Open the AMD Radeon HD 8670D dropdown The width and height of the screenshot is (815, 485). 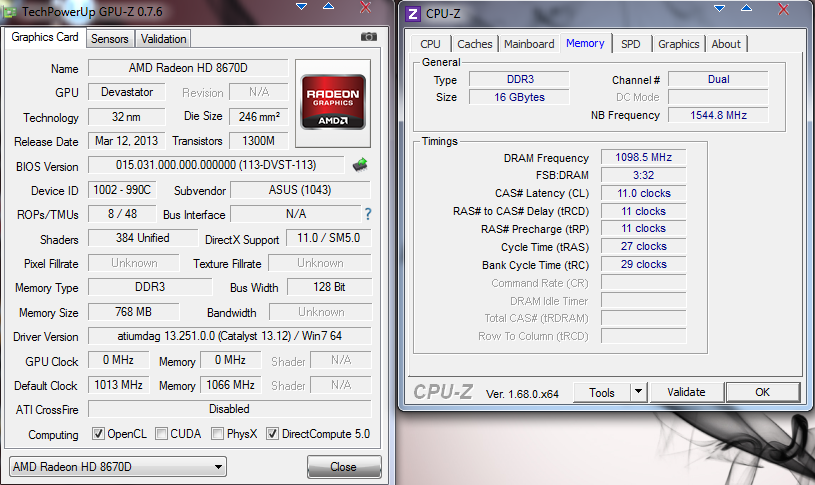[x=117, y=467]
